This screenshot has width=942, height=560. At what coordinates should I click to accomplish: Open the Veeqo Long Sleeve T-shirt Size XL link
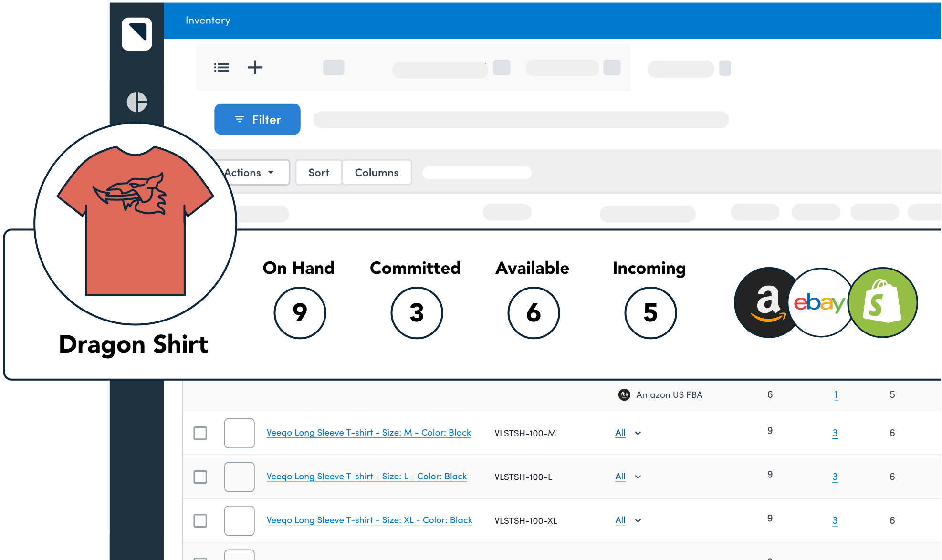pyautogui.click(x=369, y=520)
